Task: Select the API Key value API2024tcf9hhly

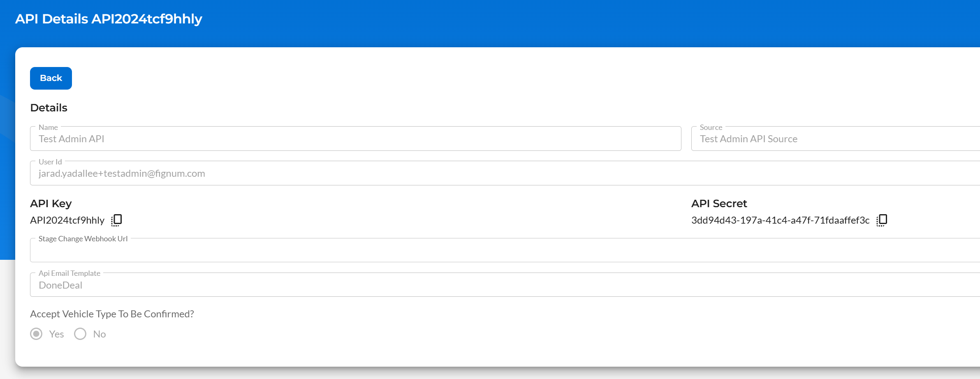Action: pyautogui.click(x=67, y=220)
